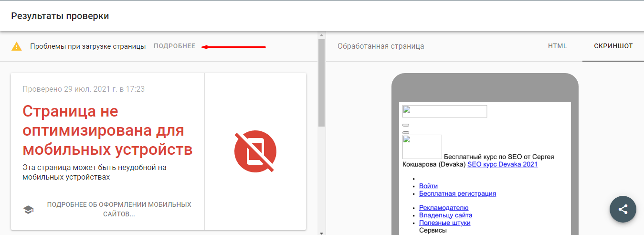
Task: Click the left panel scrollbar thumb
Action: pyautogui.click(x=322, y=81)
